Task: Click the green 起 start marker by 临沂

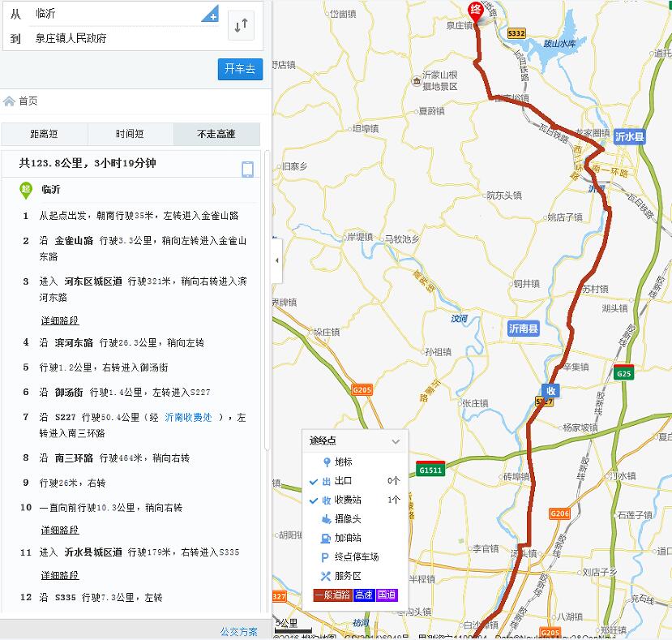Action: point(26,191)
